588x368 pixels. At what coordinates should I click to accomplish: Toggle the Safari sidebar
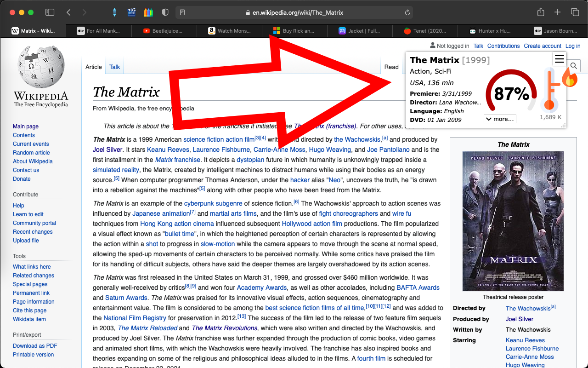pyautogui.click(x=50, y=12)
